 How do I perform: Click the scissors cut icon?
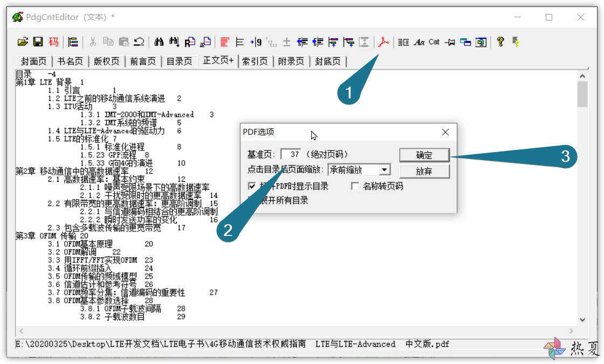point(93,42)
